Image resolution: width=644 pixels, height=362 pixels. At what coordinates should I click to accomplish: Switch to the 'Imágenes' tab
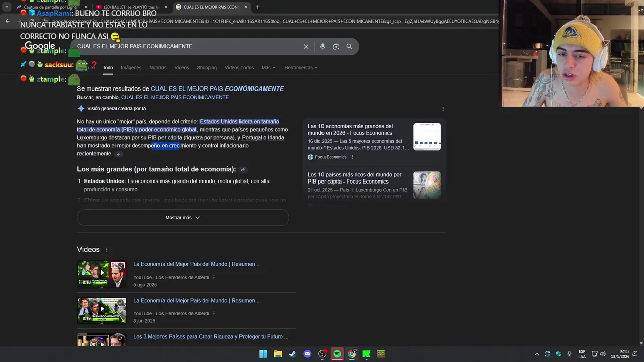click(x=131, y=68)
